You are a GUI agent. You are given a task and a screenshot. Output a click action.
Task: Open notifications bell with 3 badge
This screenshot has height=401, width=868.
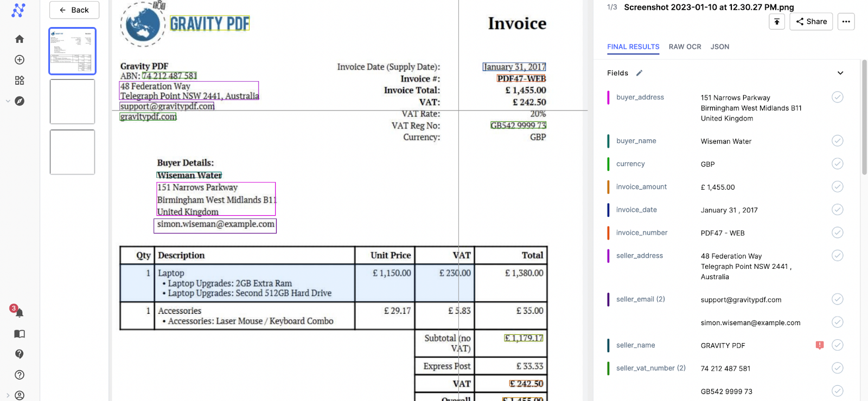(17, 311)
